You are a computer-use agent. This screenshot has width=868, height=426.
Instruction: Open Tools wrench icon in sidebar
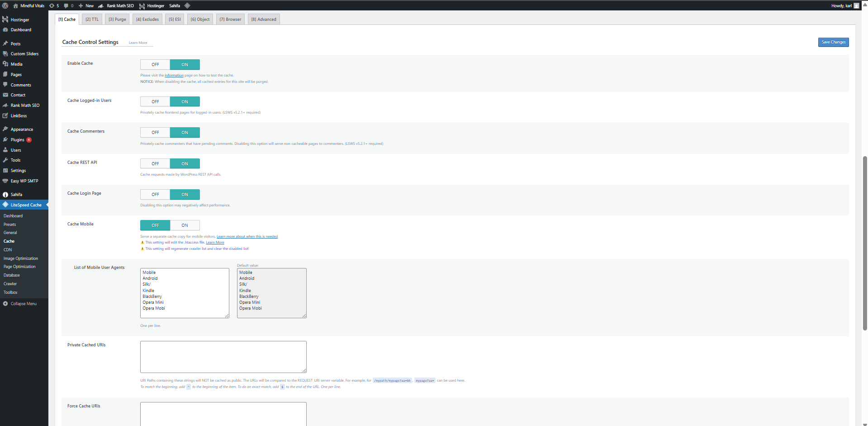[5, 160]
